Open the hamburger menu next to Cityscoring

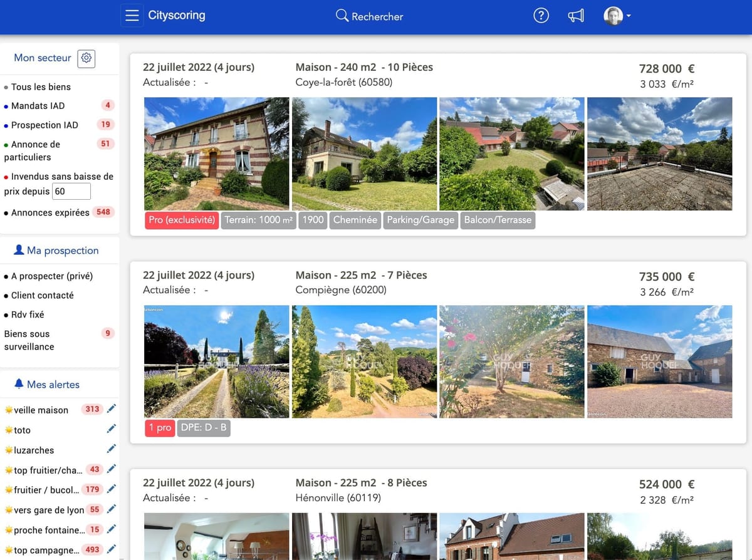point(132,16)
